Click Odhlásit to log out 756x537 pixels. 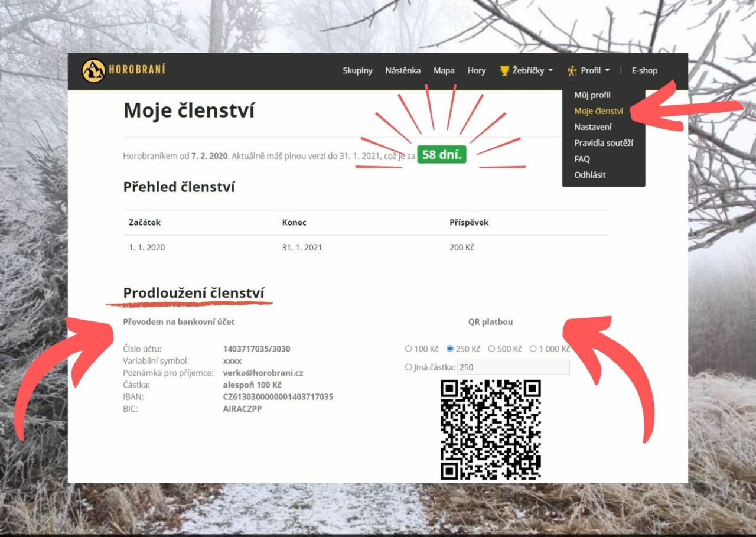(590, 174)
